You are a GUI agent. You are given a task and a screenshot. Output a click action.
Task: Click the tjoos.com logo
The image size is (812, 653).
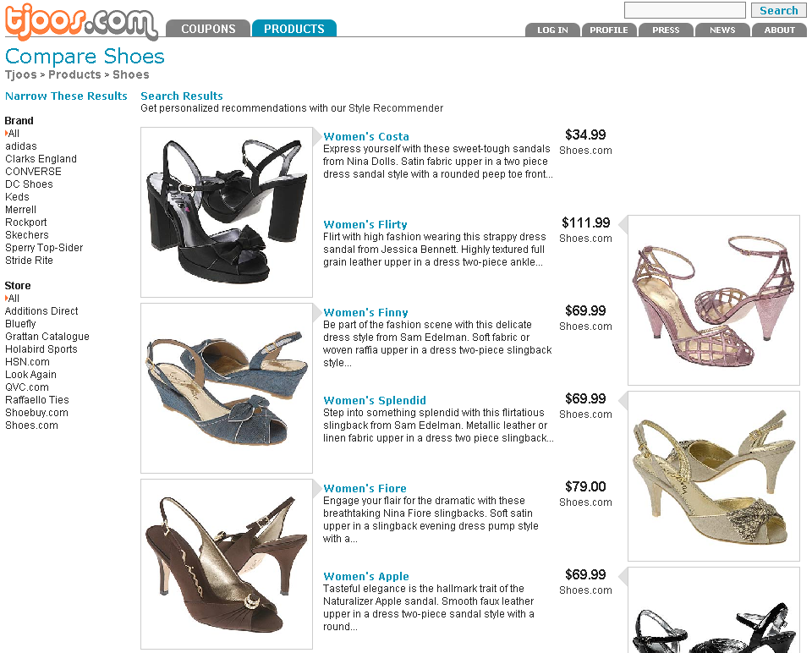point(81,22)
